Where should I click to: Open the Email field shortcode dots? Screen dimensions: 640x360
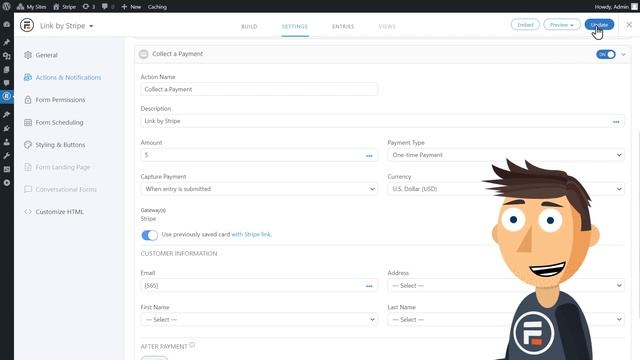[369, 286]
